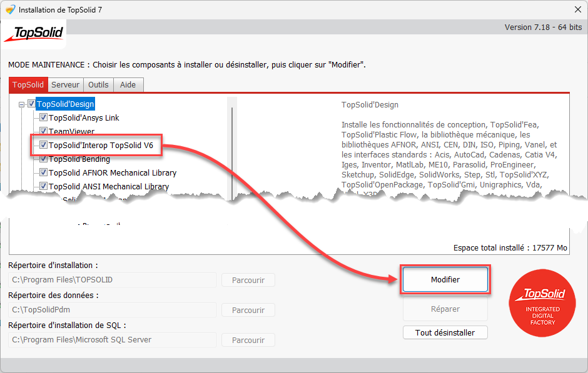This screenshot has width=588, height=373.
Task: Open the Outils tab
Action: coord(98,85)
